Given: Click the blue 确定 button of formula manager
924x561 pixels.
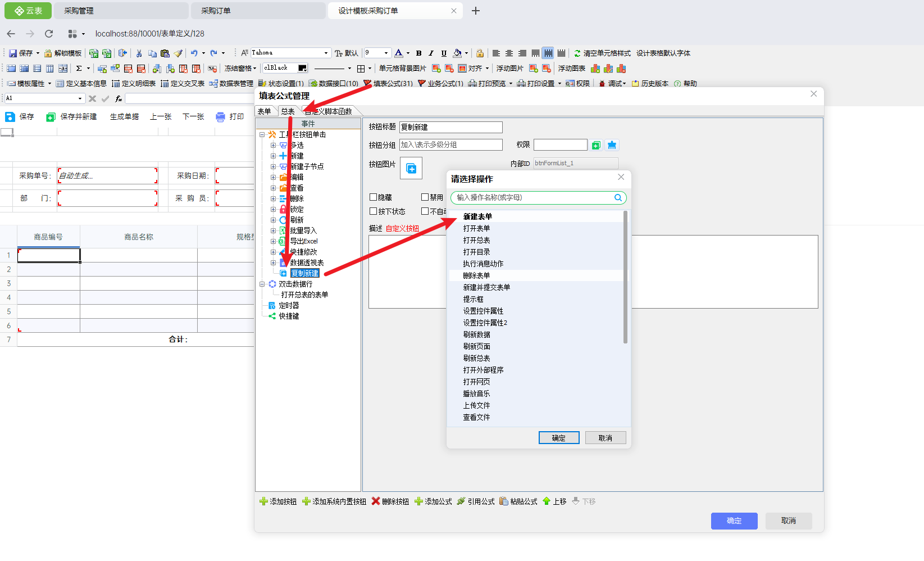Looking at the screenshot, I should (x=734, y=521).
